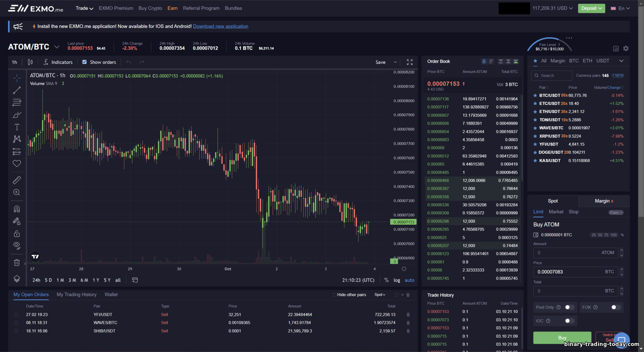Enter chart fullscreen mode

click(x=410, y=62)
